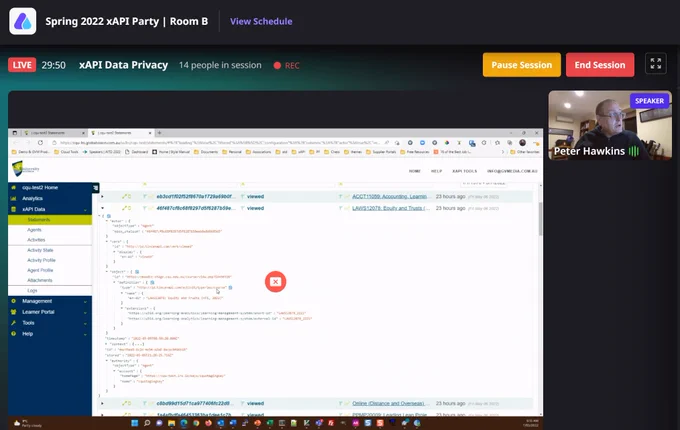
Task: Expand the collapsed JSON "context" node
Action: point(107,344)
